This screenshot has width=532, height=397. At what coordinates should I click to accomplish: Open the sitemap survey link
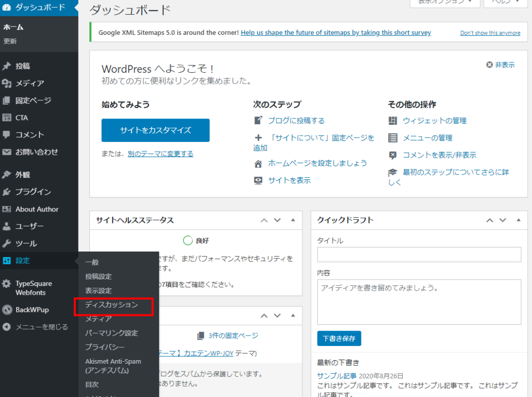[336, 33]
